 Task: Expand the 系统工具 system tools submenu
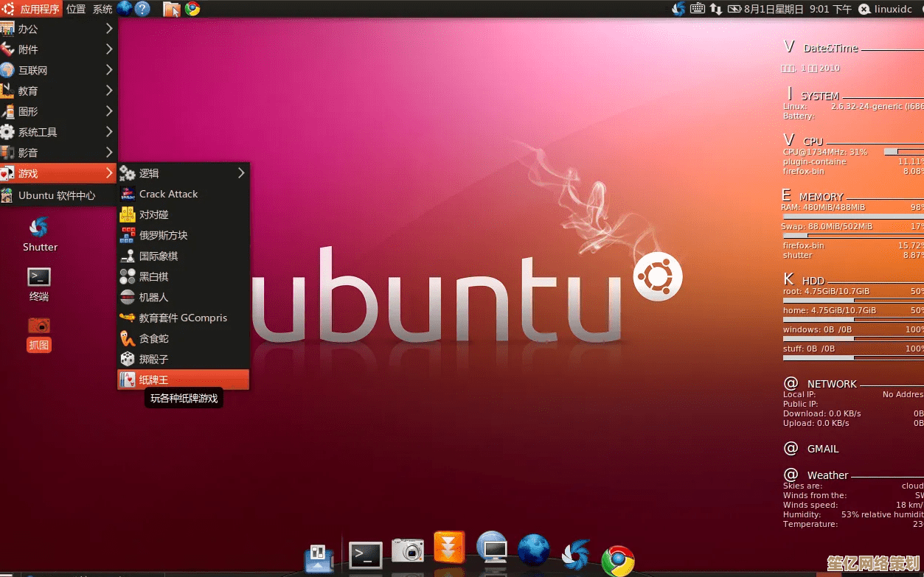pos(58,132)
